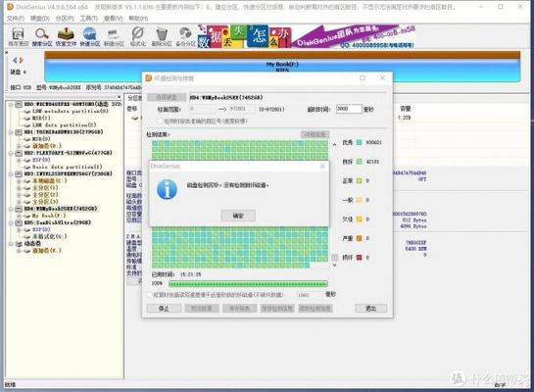The height and width of the screenshot is (392, 534).
Task: Click the green 100% scan progress bar
Action: [248, 283]
